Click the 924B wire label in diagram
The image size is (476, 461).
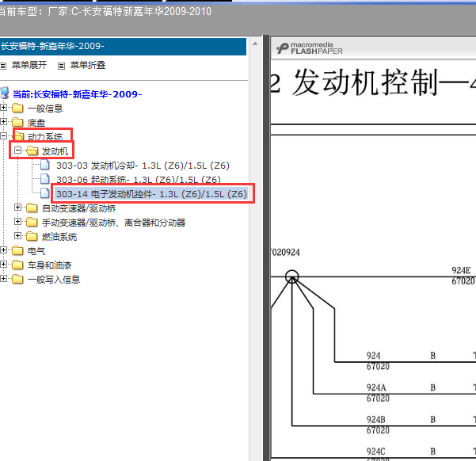[x=376, y=419]
